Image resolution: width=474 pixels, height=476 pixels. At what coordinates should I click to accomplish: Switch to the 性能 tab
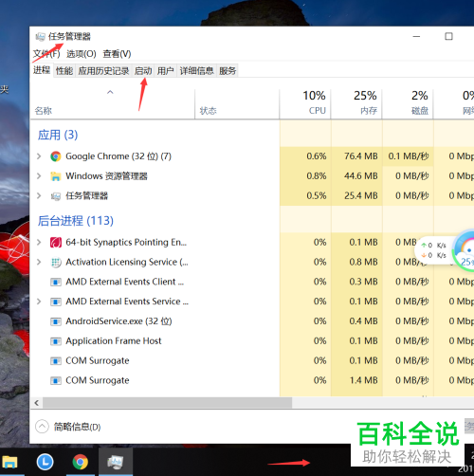(64, 71)
